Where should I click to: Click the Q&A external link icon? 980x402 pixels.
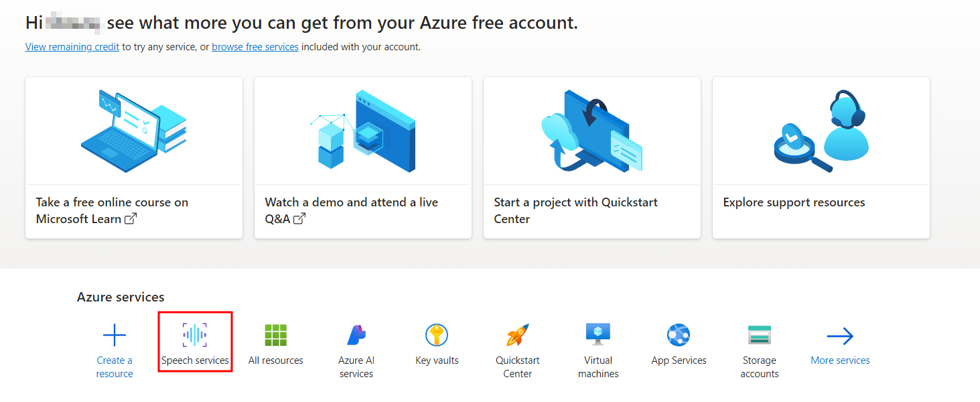click(x=299, y=219)
